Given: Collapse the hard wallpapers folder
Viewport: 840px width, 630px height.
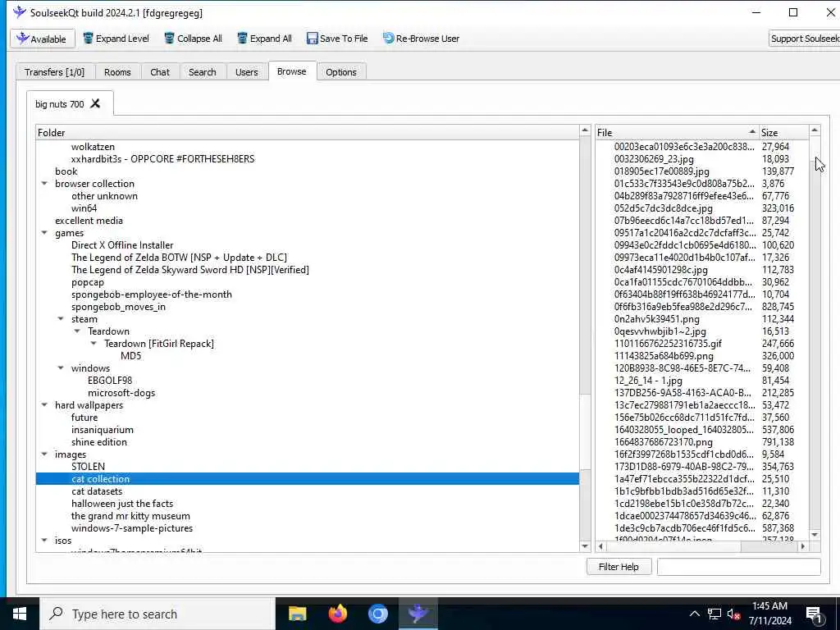Looking at the screenshot, I should click(x=44, y=405).
